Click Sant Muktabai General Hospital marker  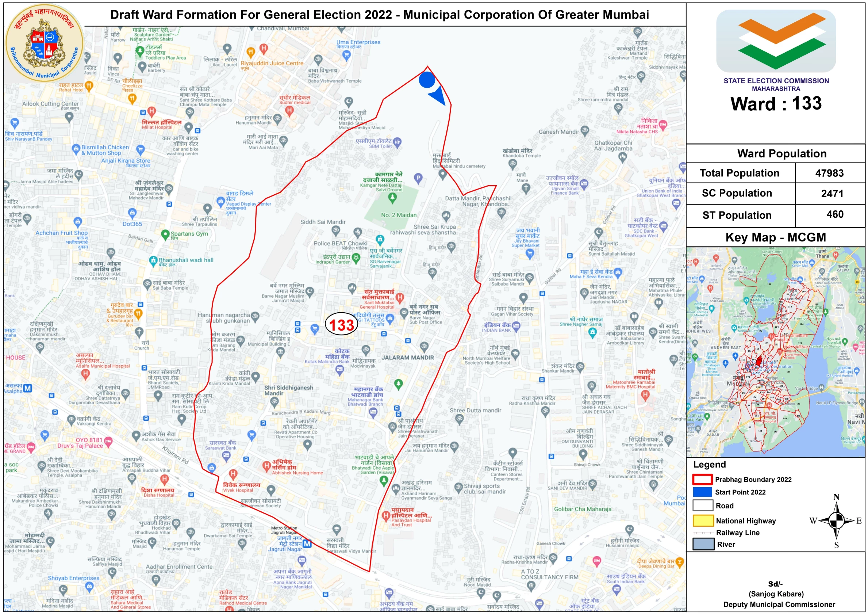pos(400,297)
